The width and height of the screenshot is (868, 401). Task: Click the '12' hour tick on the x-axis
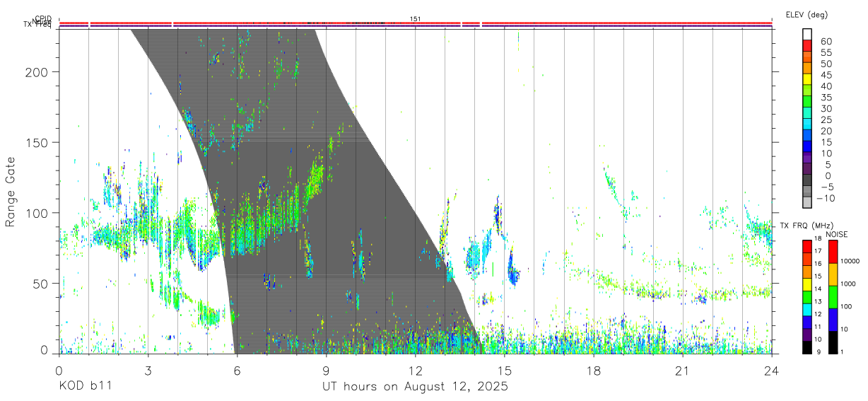pyautogui.click(x=415, y=370)
